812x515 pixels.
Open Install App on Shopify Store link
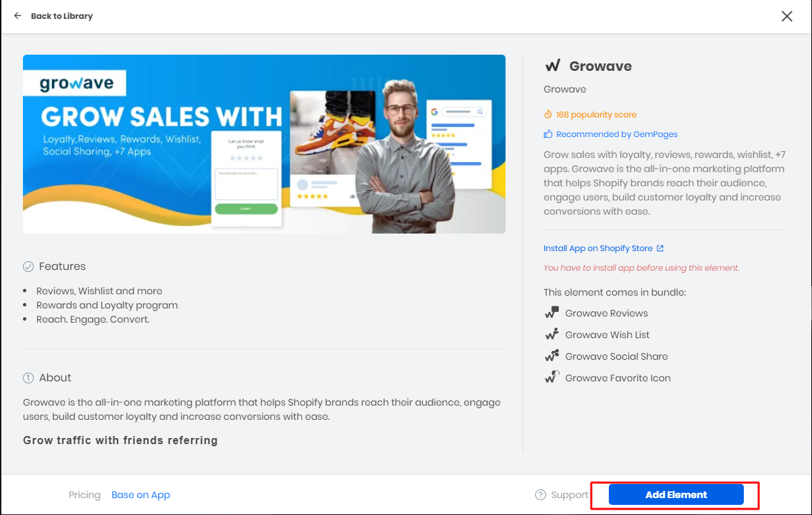point(598,248)
